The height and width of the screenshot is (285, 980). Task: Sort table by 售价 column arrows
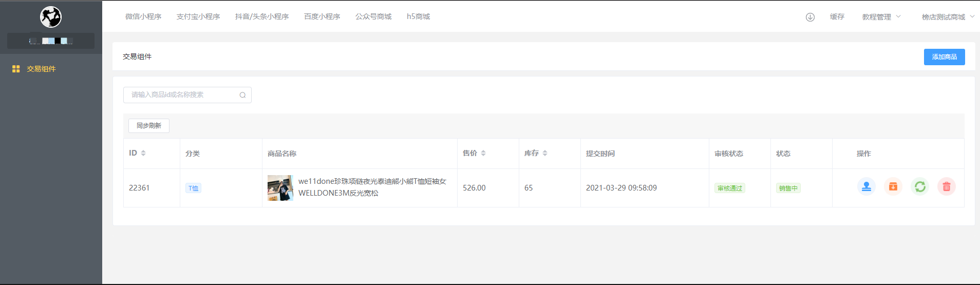point(483,153)
